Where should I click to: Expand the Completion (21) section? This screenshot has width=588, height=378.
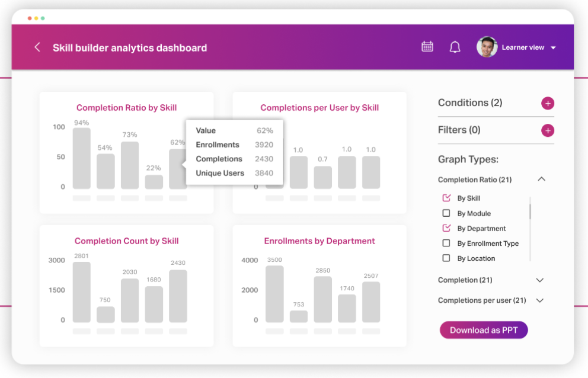[539, 280]
